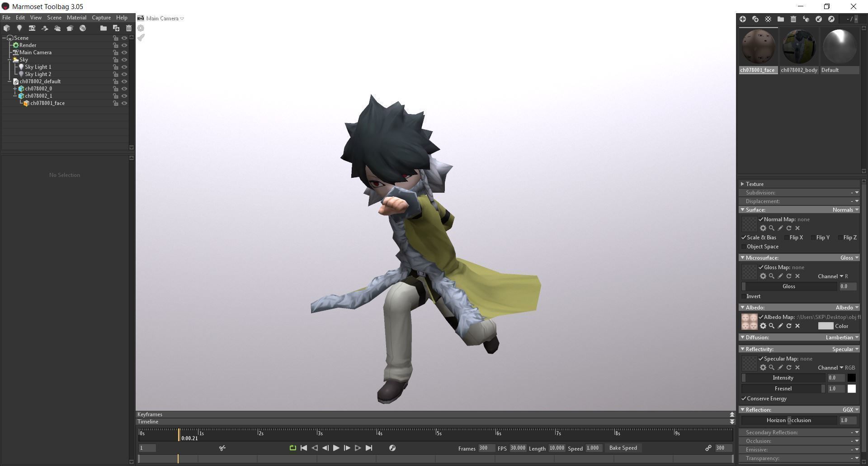Open the File menu
The image size is (868, 466).
point(6,18)
